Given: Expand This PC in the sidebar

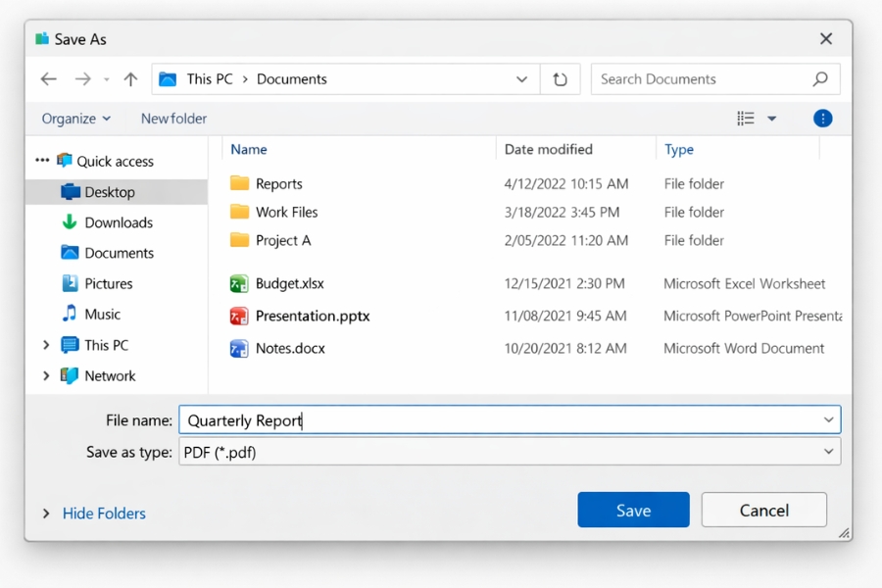Looking at the screenshot, I should tap(46, 345).
